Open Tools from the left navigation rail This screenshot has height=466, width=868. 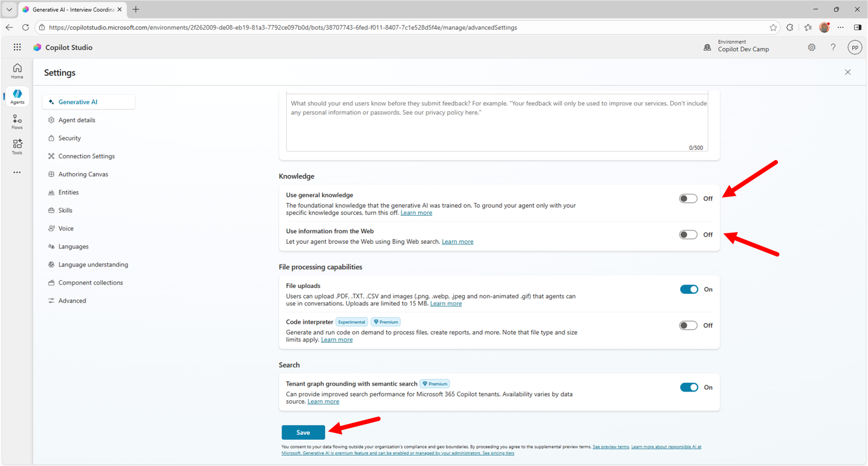pyautogui.click(x=17, y=146)
